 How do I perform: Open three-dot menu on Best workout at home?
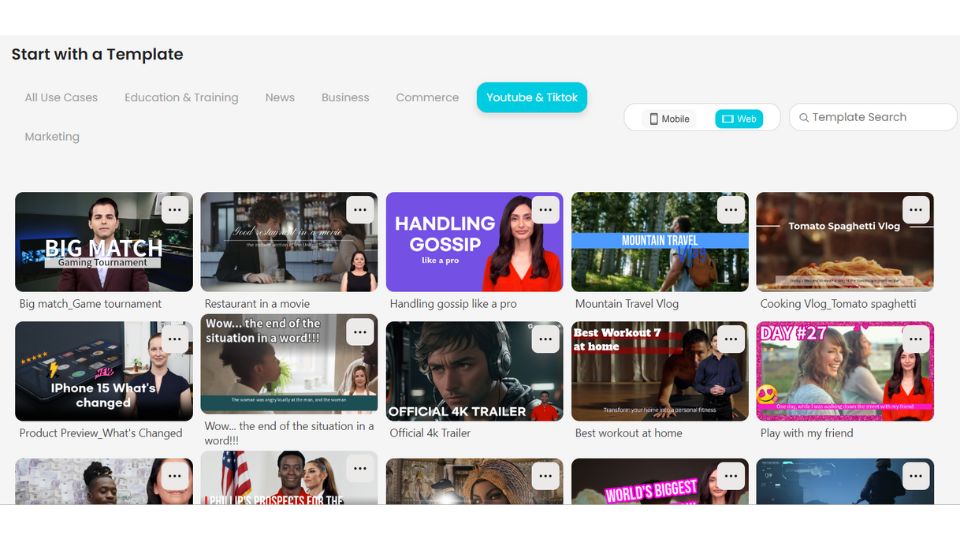(x=731, y=339)
